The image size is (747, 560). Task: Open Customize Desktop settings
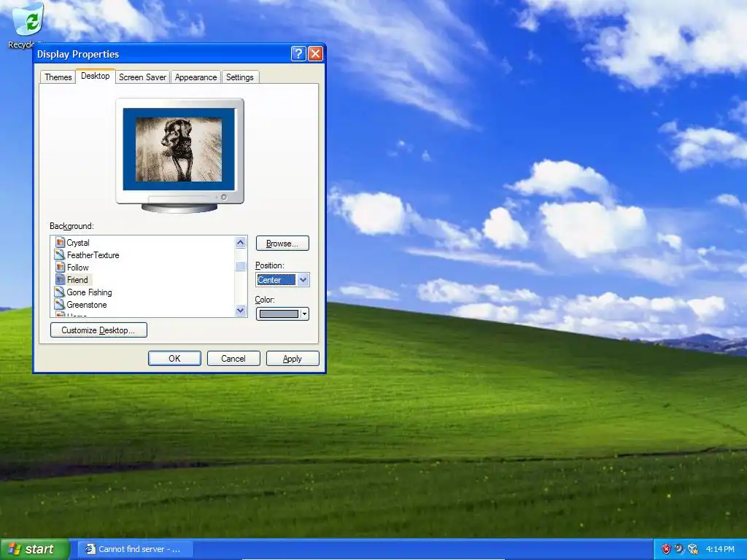pyautogui.click(x=98, y=330)
